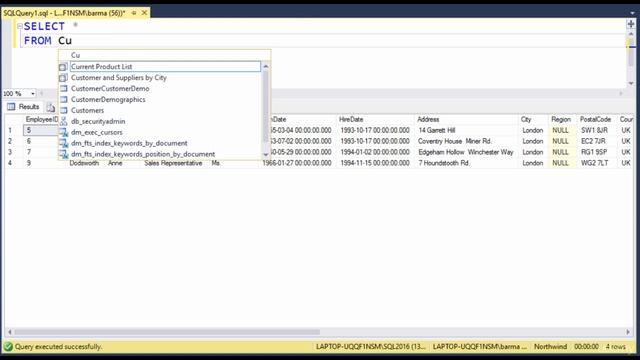Image resolution: width=640 pixels, height=360 pixels.
Task: Click the role icon beside db_securityadmin
Action: point(63,121)
